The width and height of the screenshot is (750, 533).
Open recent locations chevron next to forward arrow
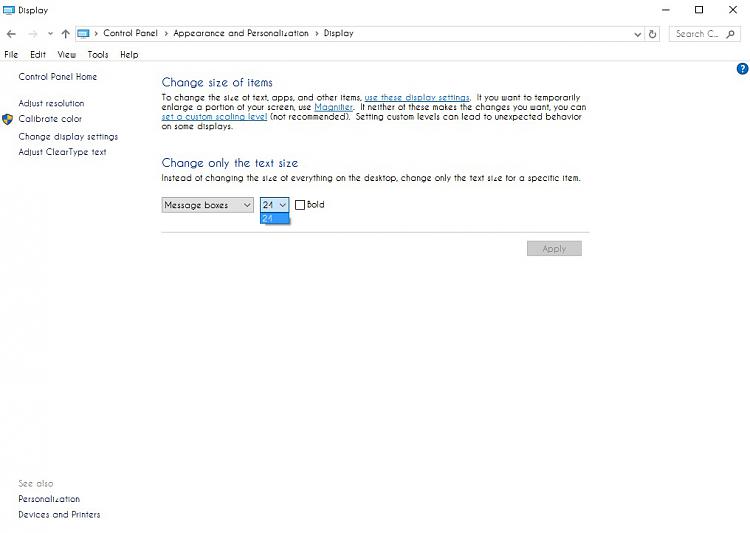point(50,33)
